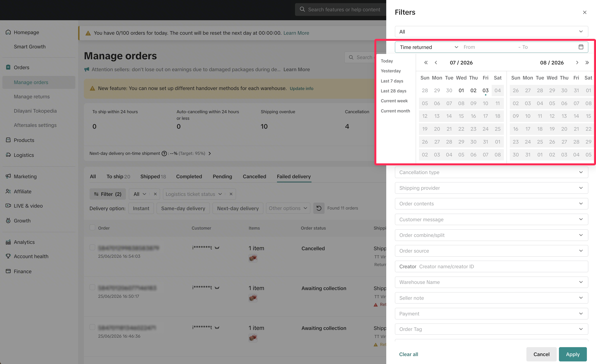Image resolution: width=596 pixels, height=364 pixels.
Task: Jump back one year with double-left arrows
Action: (x=426, y=63)
